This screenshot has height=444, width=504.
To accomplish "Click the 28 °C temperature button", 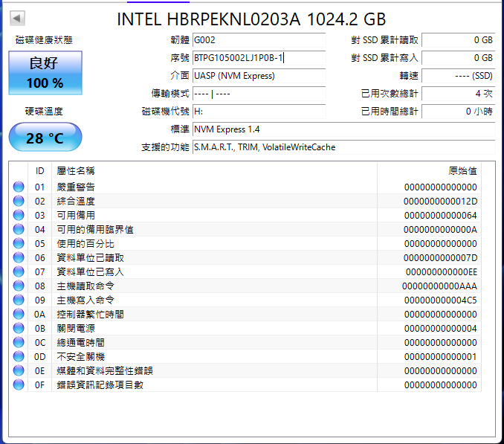I will (x=45, y=138).
